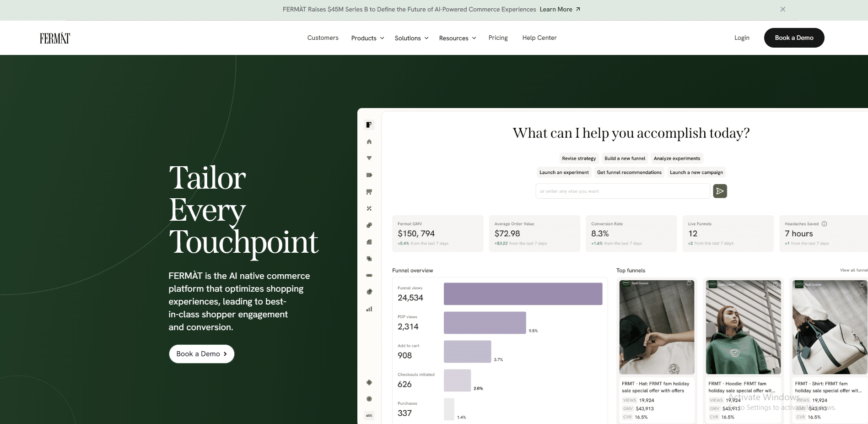Click the shopping cart icon in sidebar
The height and width of the screenshot is (424, 868).
pyautogui.click(x=369, y=192)
